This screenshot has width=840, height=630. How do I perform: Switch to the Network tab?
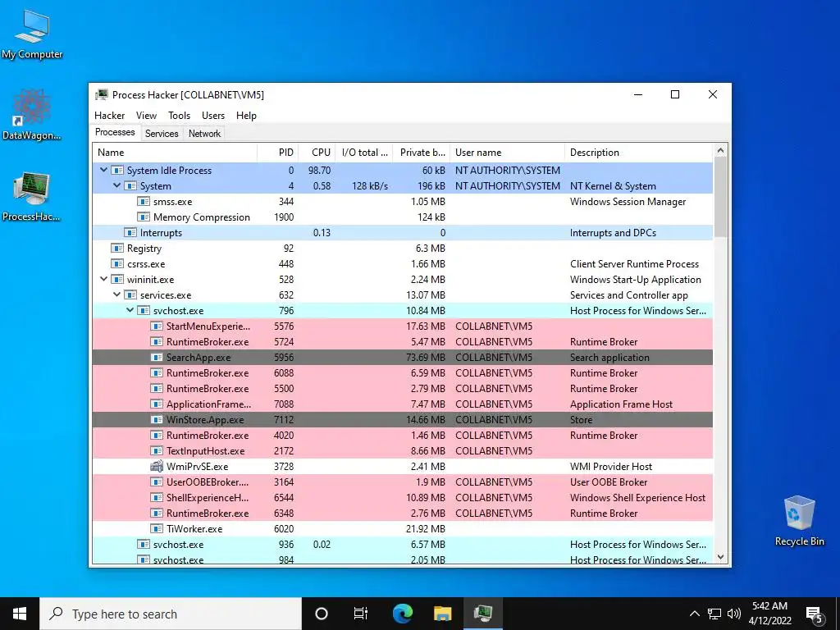click(x=204, y=134)
